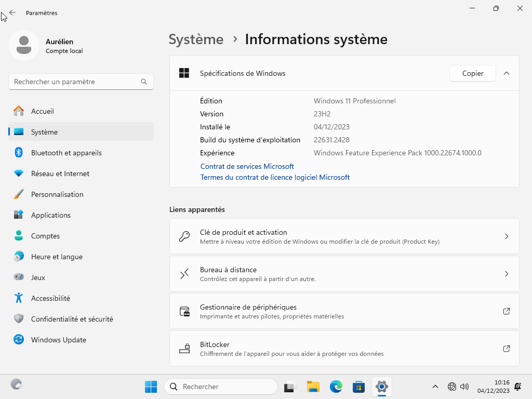Click the Windows Feature Experience Pack value
This screenshot has width=532, height=399.
[x=397, y=153]
